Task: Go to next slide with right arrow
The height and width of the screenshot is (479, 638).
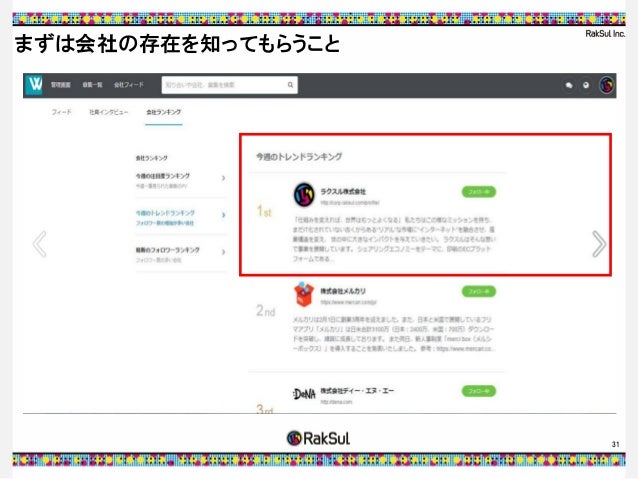Action: [x=599, y=244]
